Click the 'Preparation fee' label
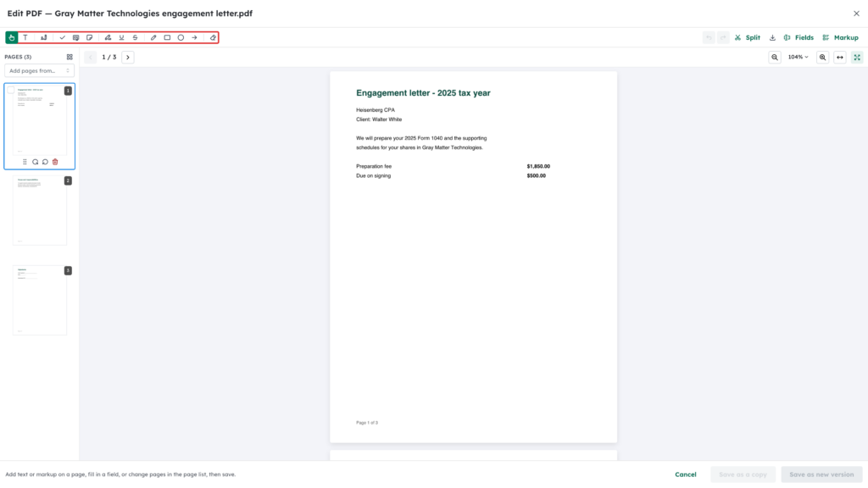868x488 pixels. pyautogui.click(x=374, y=166)
